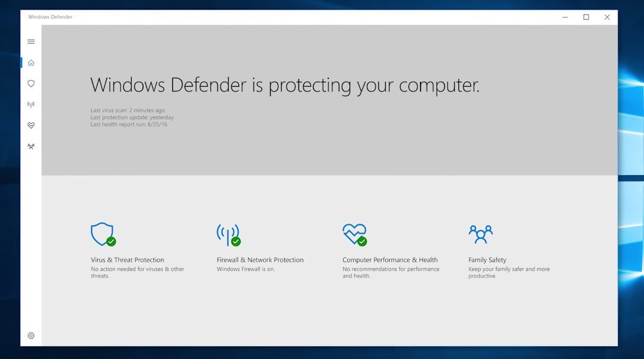
Task: Select the sidebar family people icon
Action: tap(31, 146)
